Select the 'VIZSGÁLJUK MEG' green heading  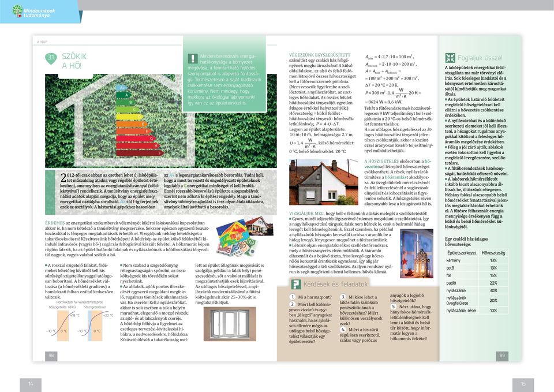306,214
